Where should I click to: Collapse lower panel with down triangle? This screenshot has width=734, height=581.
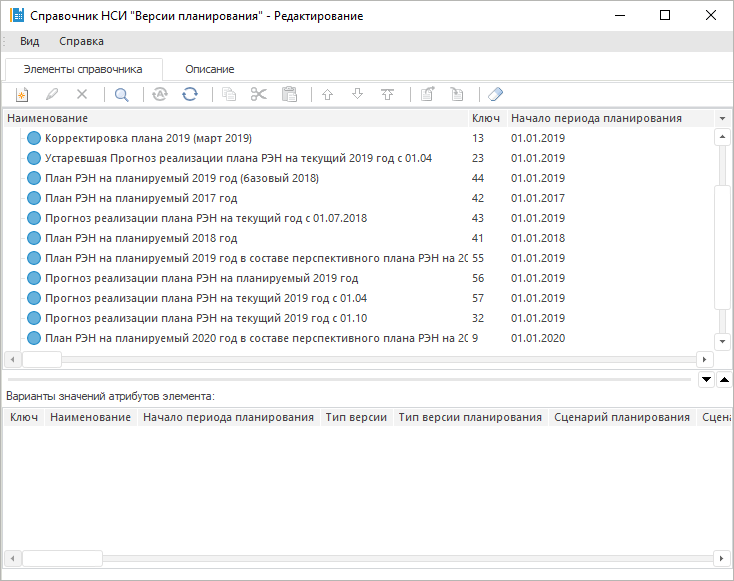point(707,380)
